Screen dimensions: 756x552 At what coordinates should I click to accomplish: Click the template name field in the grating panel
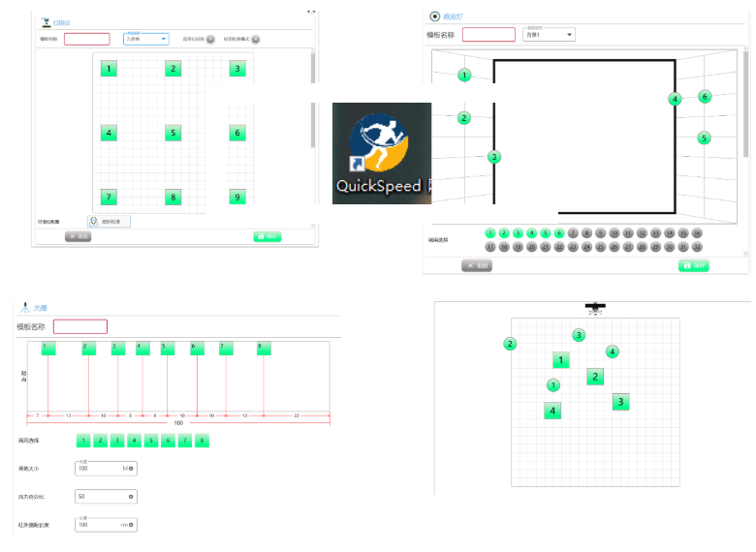pyautogui.click(x=80, y=327)
